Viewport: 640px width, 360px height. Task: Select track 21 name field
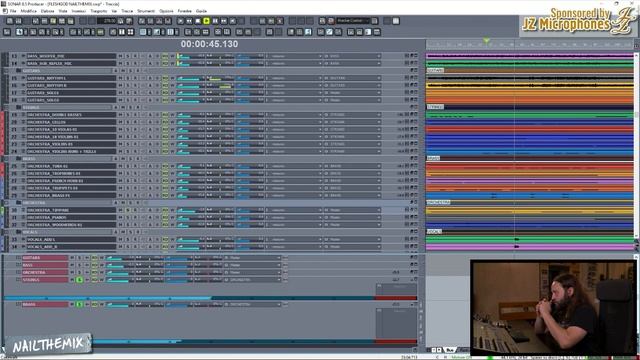click(71, 129)
